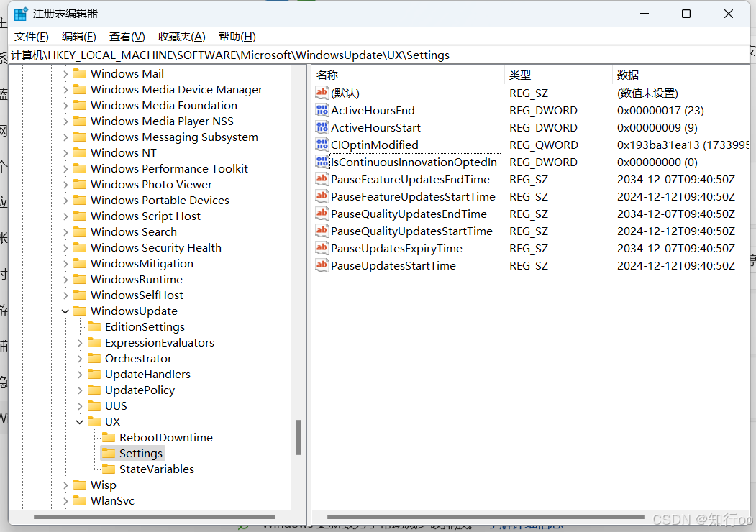
Task: Click the EditionSettings folder icon
Action: coord(94,326)
